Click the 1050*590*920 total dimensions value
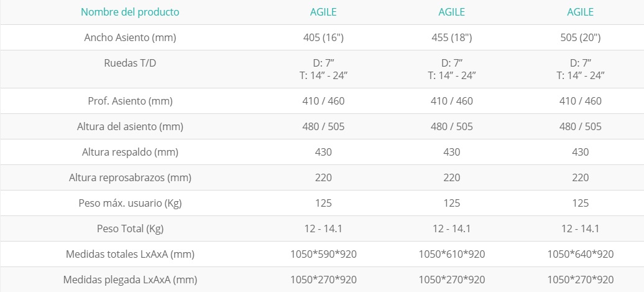Viewport: 644px width, 292px height. point(323,254)
